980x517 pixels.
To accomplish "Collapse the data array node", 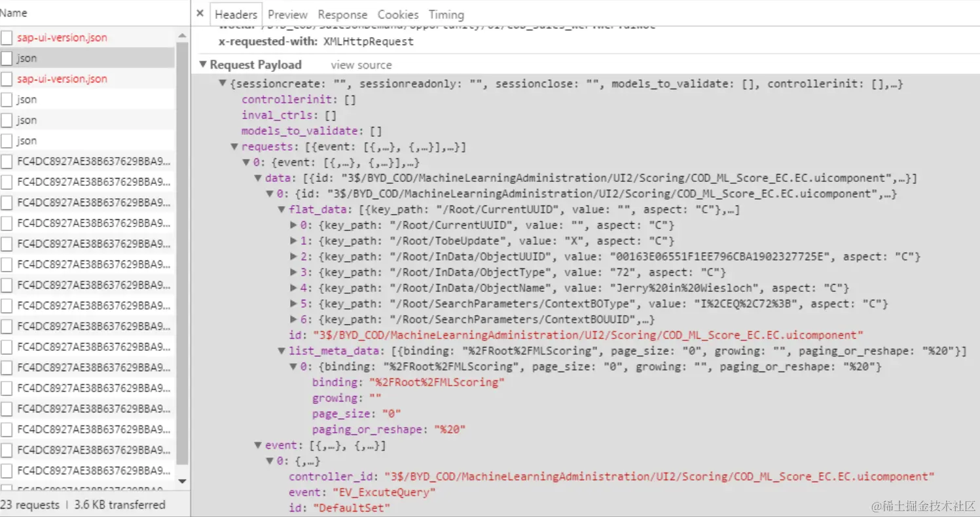I will (x=259, y=178).
